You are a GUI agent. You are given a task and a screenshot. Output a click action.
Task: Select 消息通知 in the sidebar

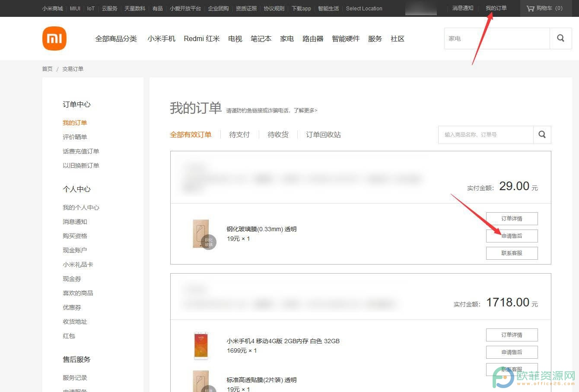[75, 222]
